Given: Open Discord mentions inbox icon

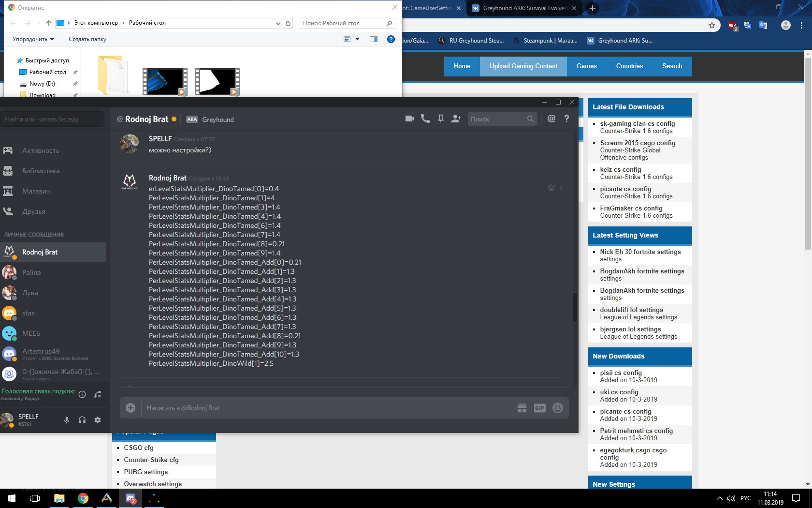Looking at the screenshot, I should pos(551,119).
